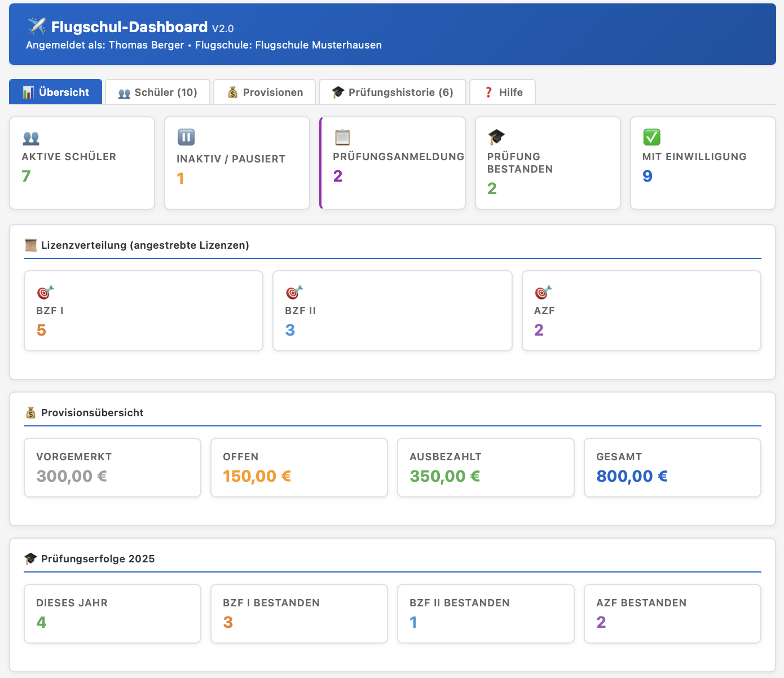The width and height of the screenshot is (784, 678).
Task: Go to Prüfungshistorie (6) tab
Action: pyautogui.click(x=393, y=92)
